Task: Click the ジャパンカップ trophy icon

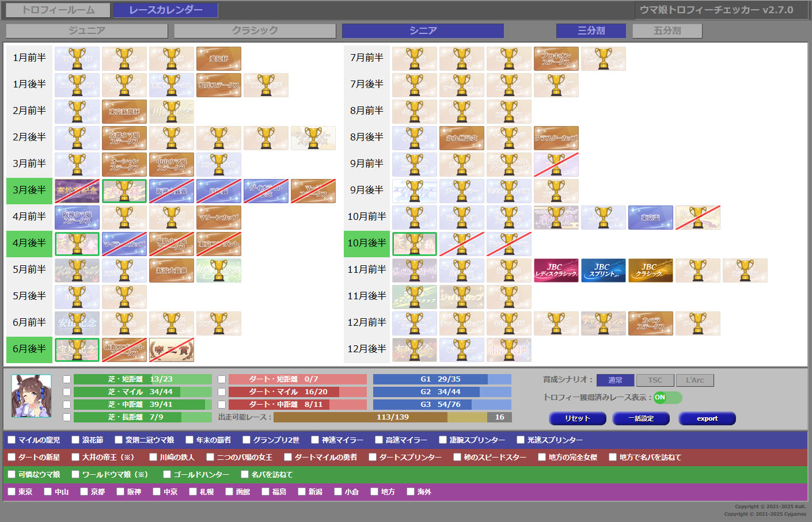Action: (x=462, y=297)
